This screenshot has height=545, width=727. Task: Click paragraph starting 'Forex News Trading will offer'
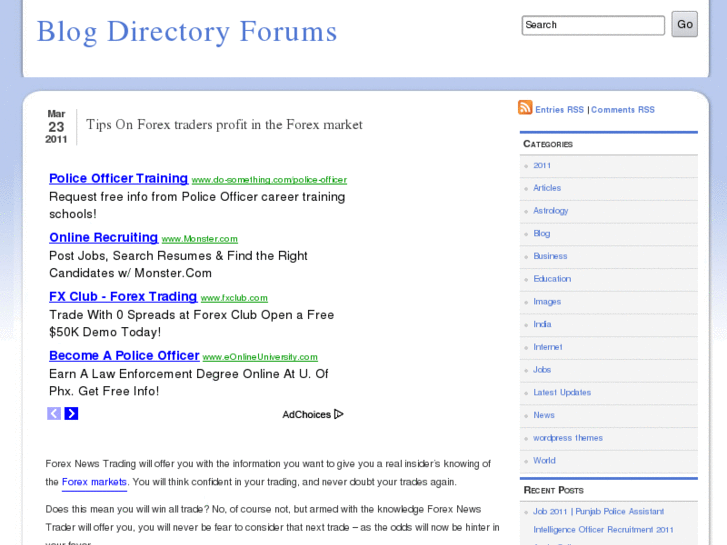(x=268, y=473)
